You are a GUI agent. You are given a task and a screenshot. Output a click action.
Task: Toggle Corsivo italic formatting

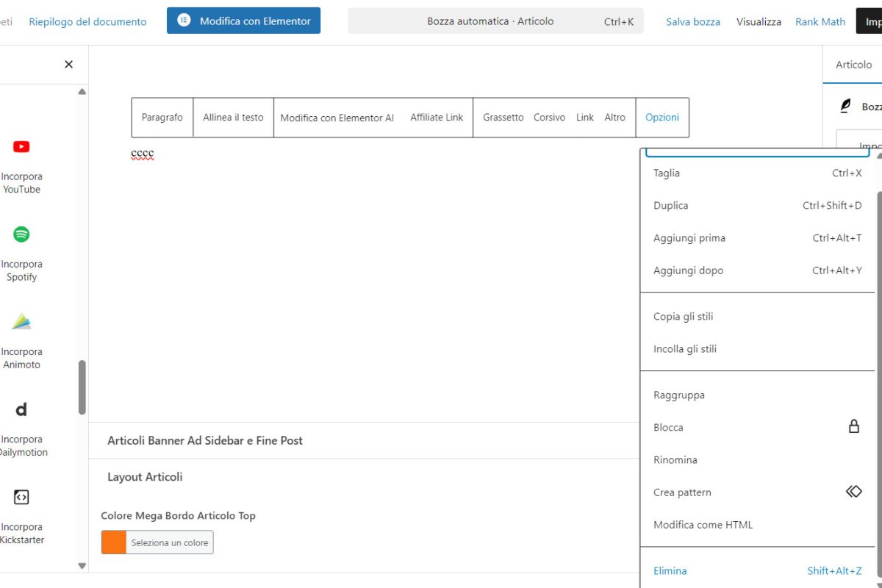[548, 117]
